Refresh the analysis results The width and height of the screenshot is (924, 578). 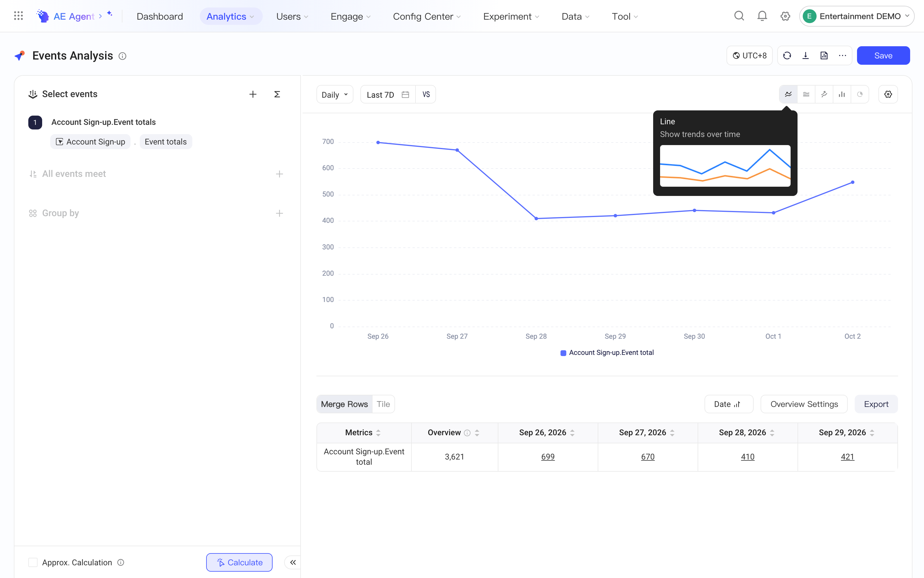(x=787, y=56)
